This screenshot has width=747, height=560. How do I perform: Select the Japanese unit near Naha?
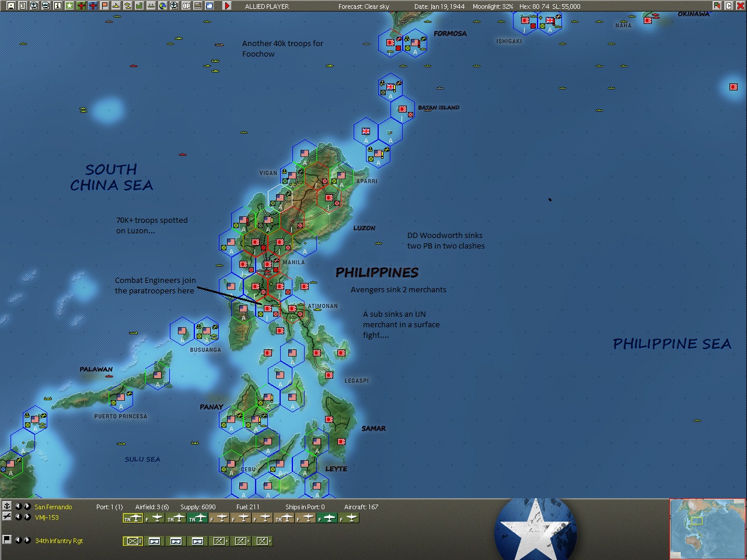(648, 20)
